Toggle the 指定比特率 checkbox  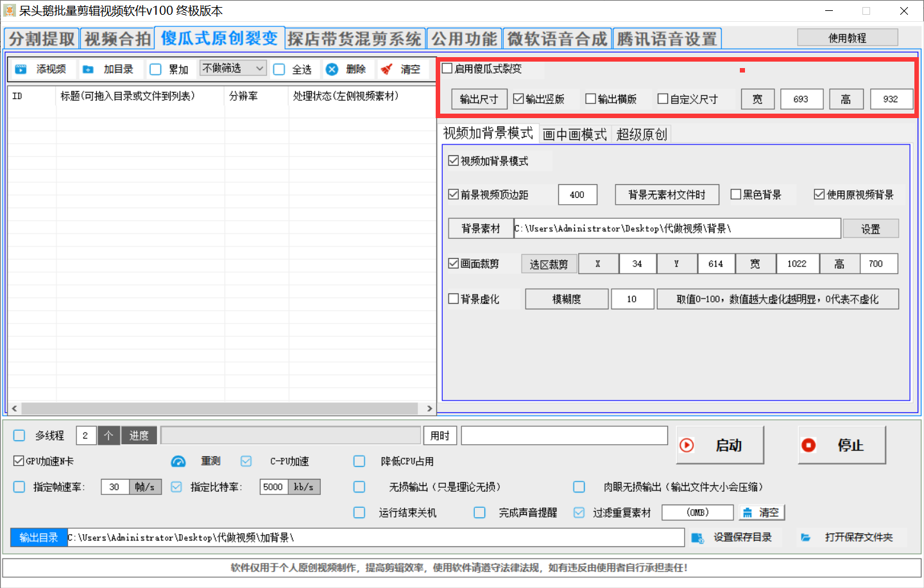[176, 487]
